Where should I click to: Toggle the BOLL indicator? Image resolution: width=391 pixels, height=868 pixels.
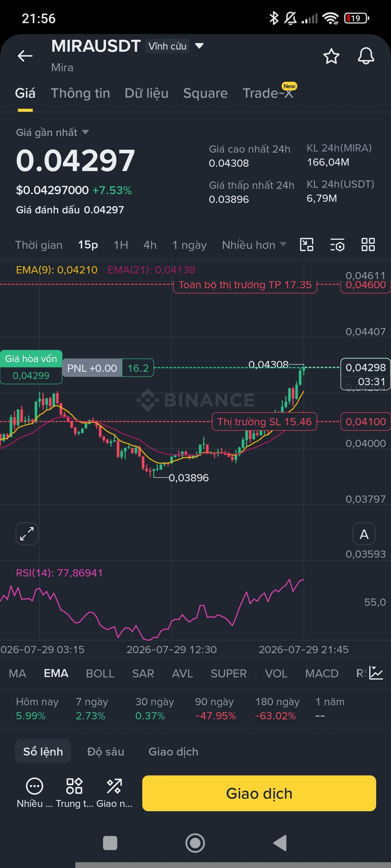100,673
